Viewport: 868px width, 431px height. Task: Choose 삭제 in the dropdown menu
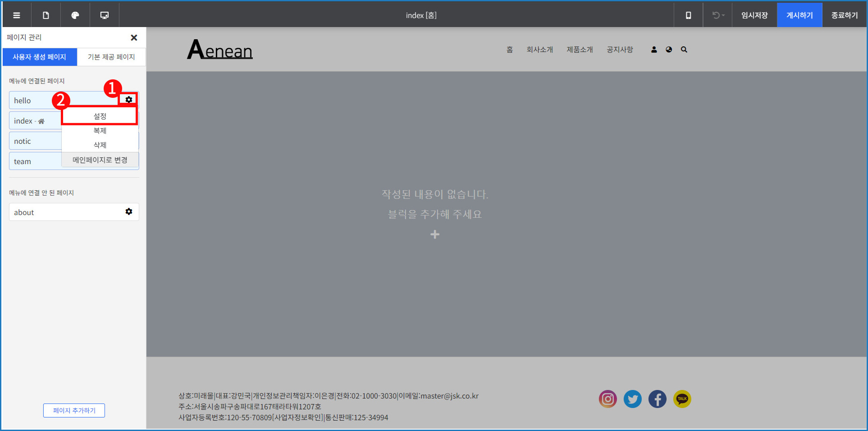[100, 145]
